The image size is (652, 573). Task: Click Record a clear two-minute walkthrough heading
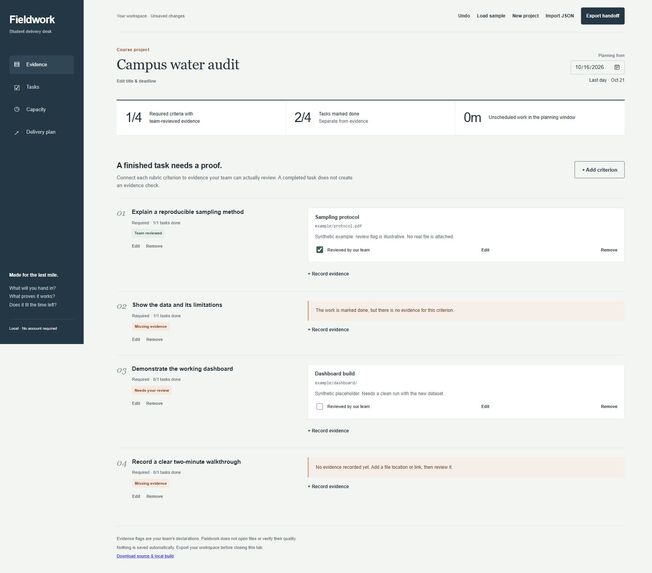pos(186,462)
